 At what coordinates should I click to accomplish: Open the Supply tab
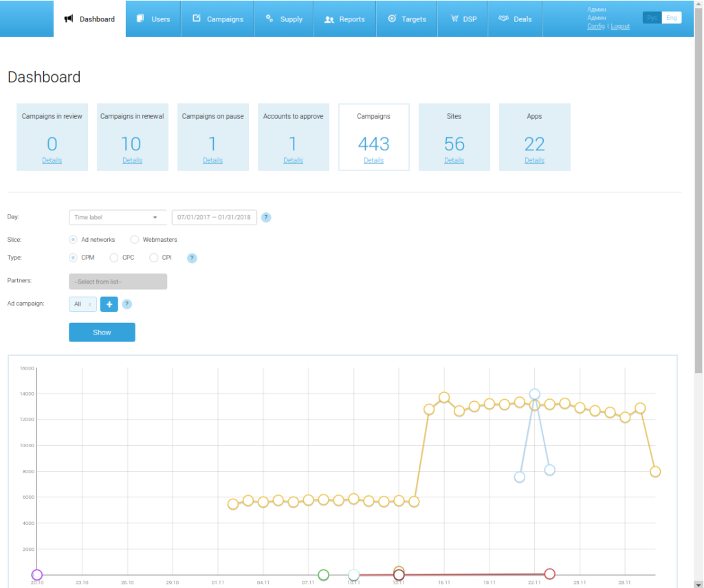(284, 19)
